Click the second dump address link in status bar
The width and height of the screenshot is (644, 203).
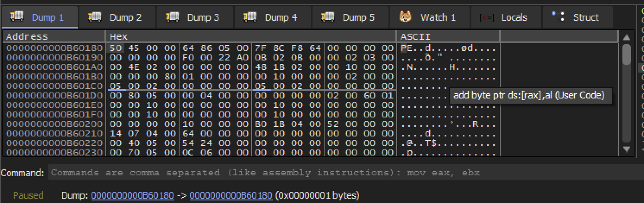tap(231, 195)
